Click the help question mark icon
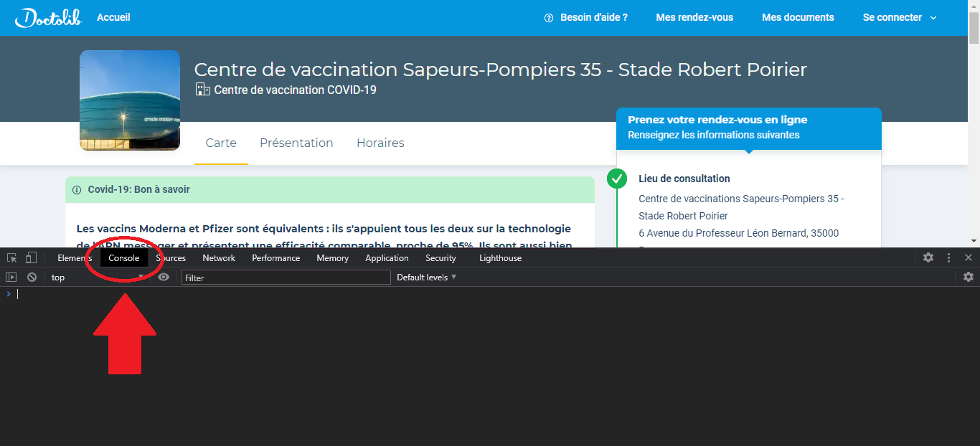Image resolution: width=980 pixels, height=446 pixels. [549, 18]
